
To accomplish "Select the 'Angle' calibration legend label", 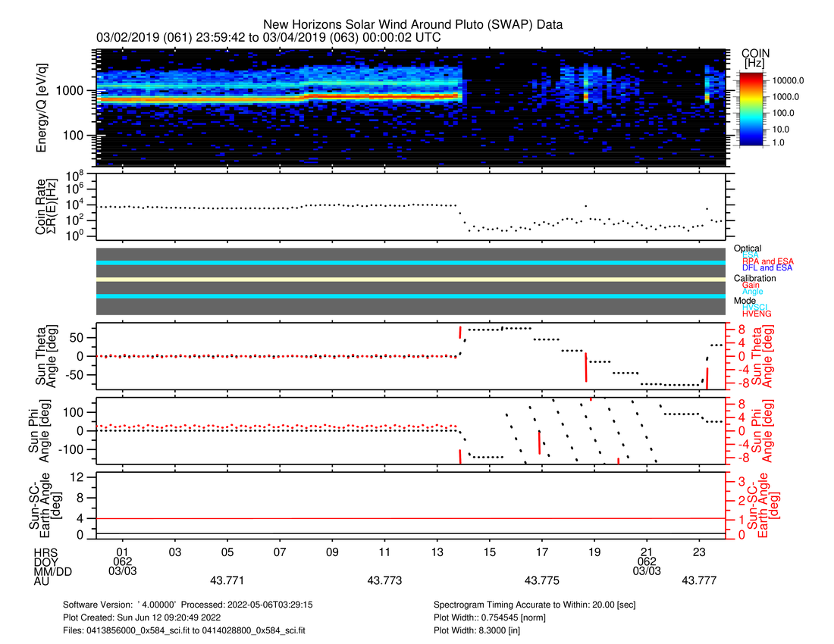I will click(x=753, y=292).
